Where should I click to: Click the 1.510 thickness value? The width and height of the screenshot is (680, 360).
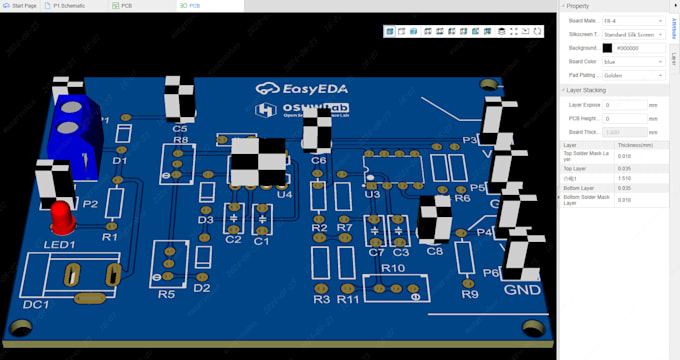coord(624,178)
